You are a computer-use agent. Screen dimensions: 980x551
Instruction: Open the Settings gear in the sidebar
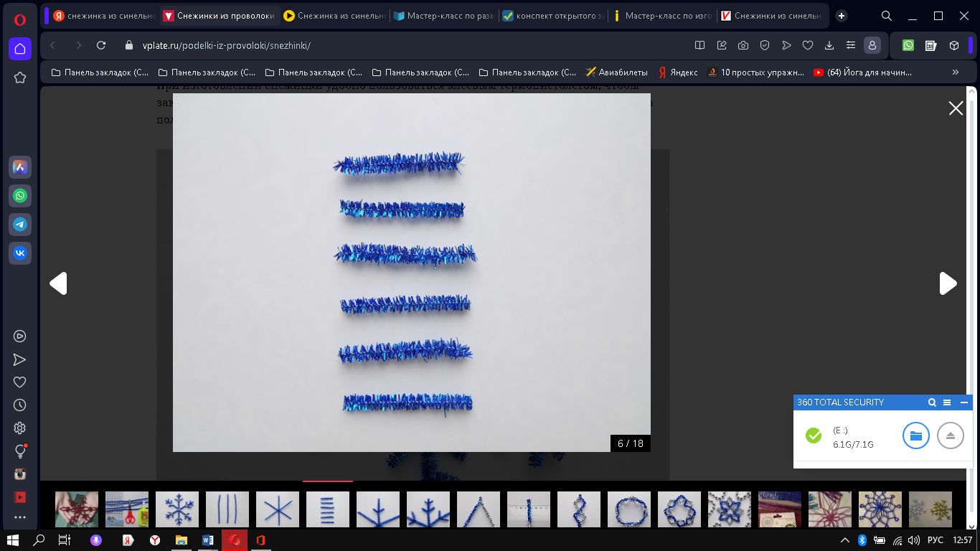[x=20, y=428]
